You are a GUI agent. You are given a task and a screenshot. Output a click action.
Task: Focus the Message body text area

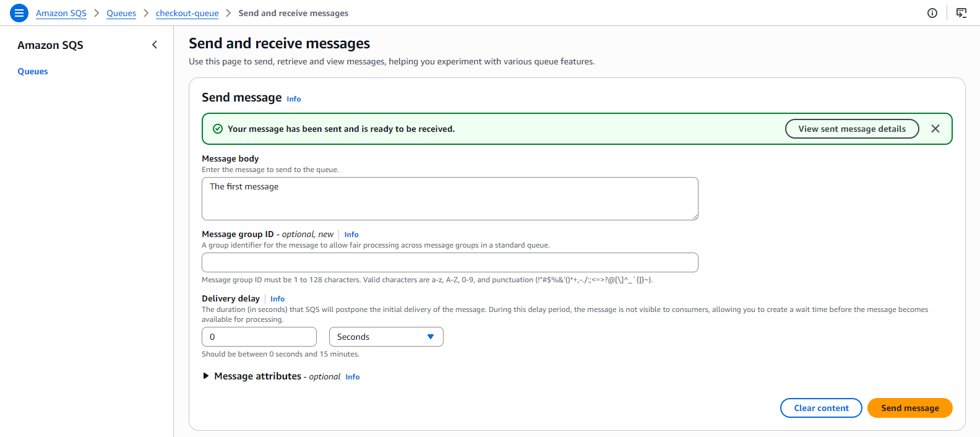450,199
